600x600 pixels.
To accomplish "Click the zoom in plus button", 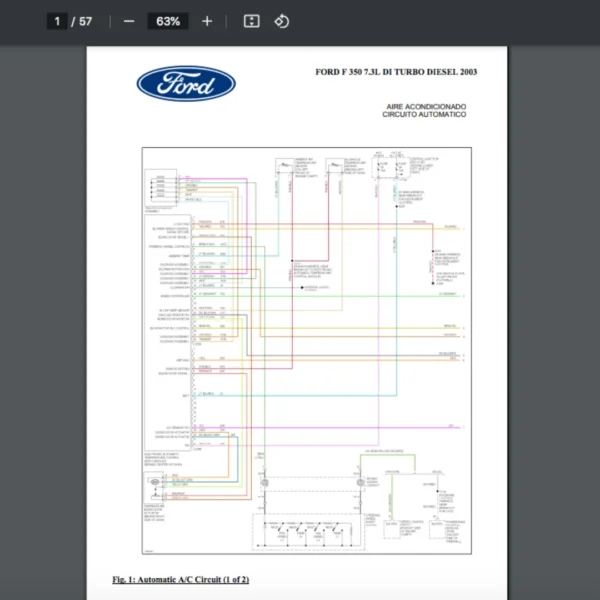I will click(x=207, y=21).
